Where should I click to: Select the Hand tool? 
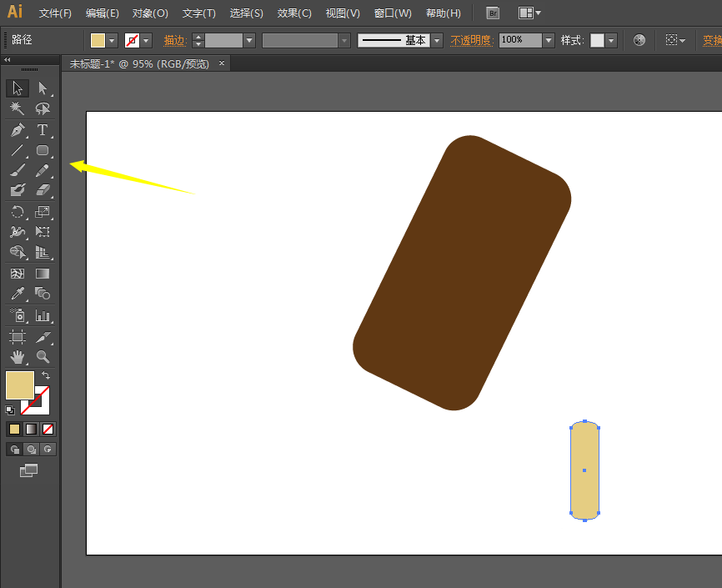pos(17,357)
